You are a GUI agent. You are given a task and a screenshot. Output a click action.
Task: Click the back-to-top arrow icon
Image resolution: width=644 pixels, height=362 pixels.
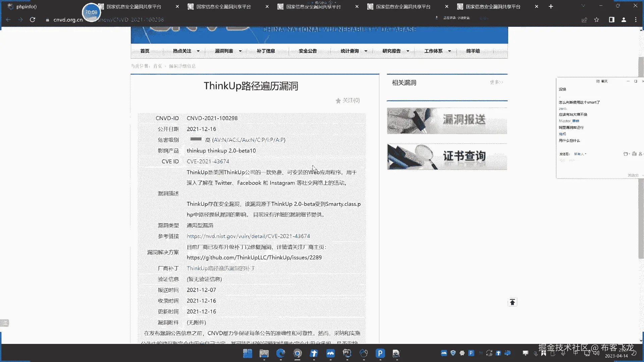512,302
